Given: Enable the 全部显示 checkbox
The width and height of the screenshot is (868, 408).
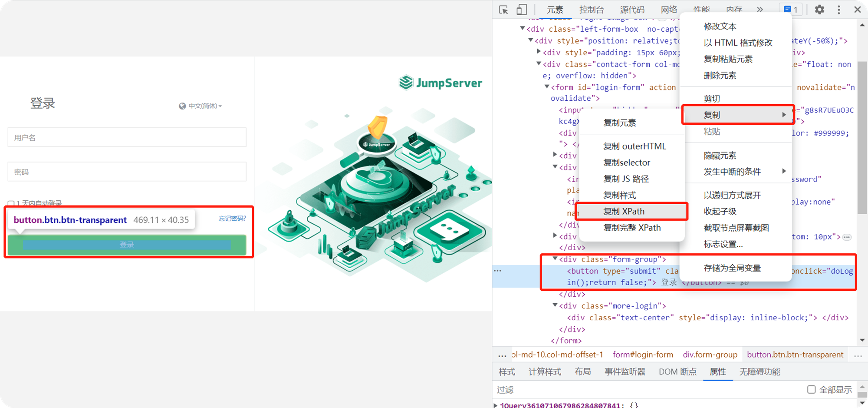Looking at the screenshot, I should click(811, 389).
